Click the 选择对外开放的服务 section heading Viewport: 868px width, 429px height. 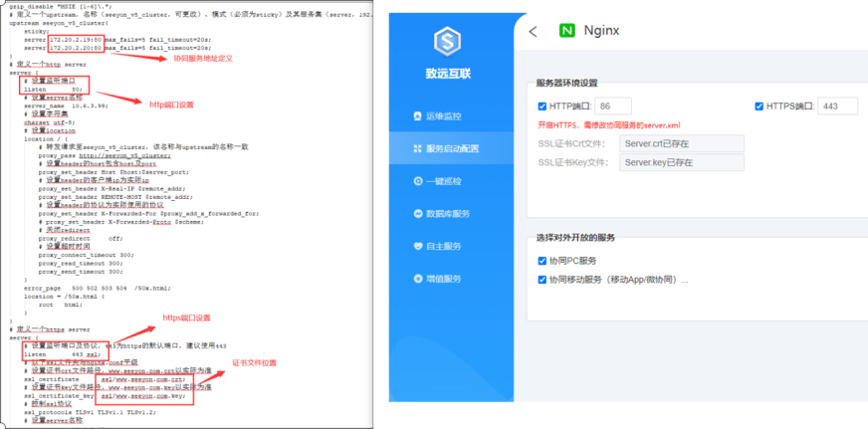click(x=575, y=238)
